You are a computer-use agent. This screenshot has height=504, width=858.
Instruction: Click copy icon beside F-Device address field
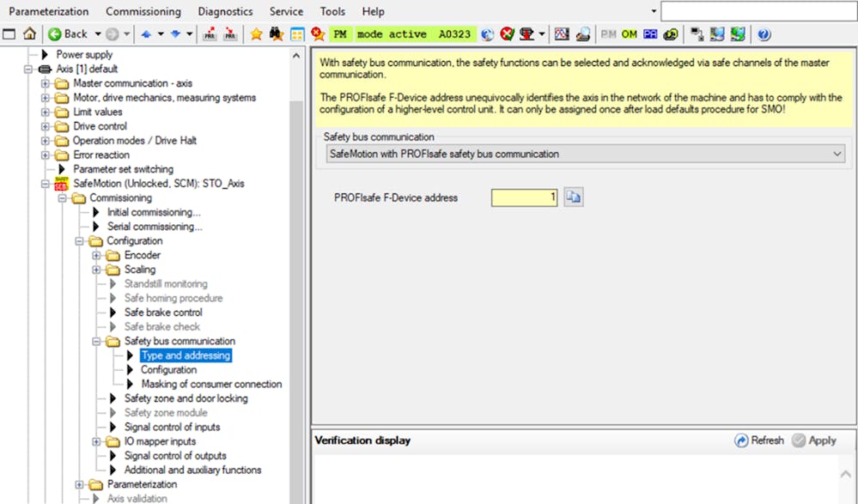tap(574, 197)
